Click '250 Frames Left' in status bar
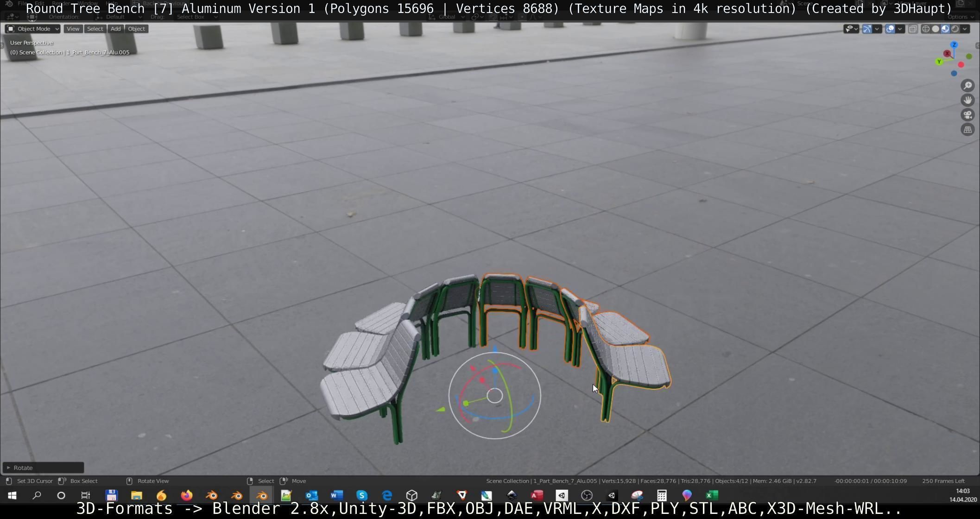This screenshot has width=980, height=519. coord(943,481)
